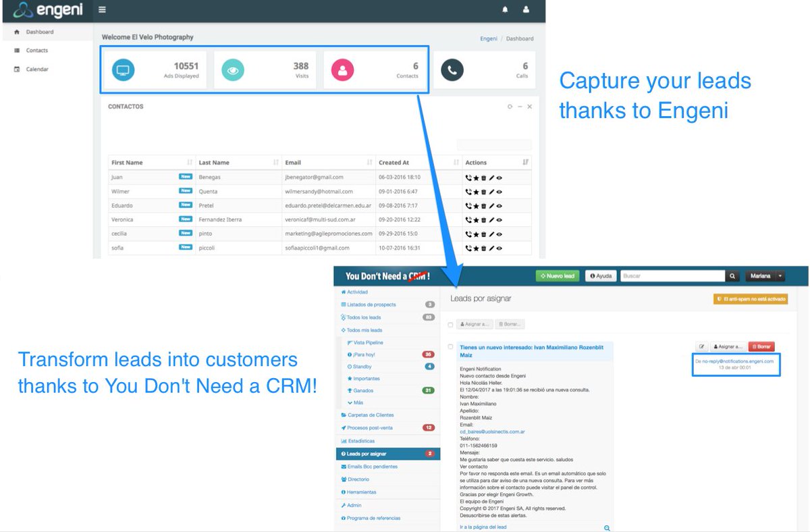Open the Engeni hamburger menu
810x532 pixels.
click(x=102, y=9)
